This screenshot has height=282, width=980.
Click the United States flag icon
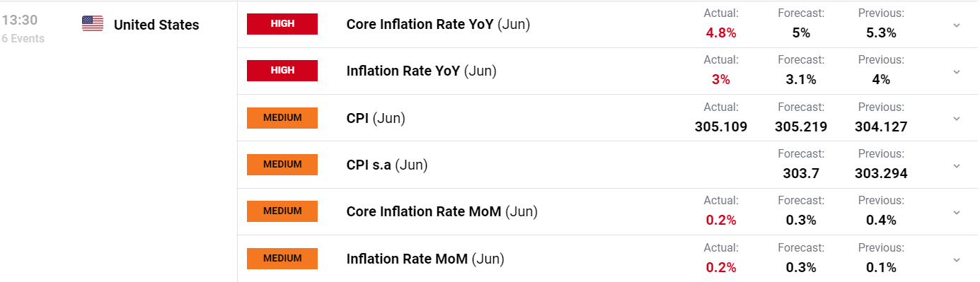coord(93,24)
